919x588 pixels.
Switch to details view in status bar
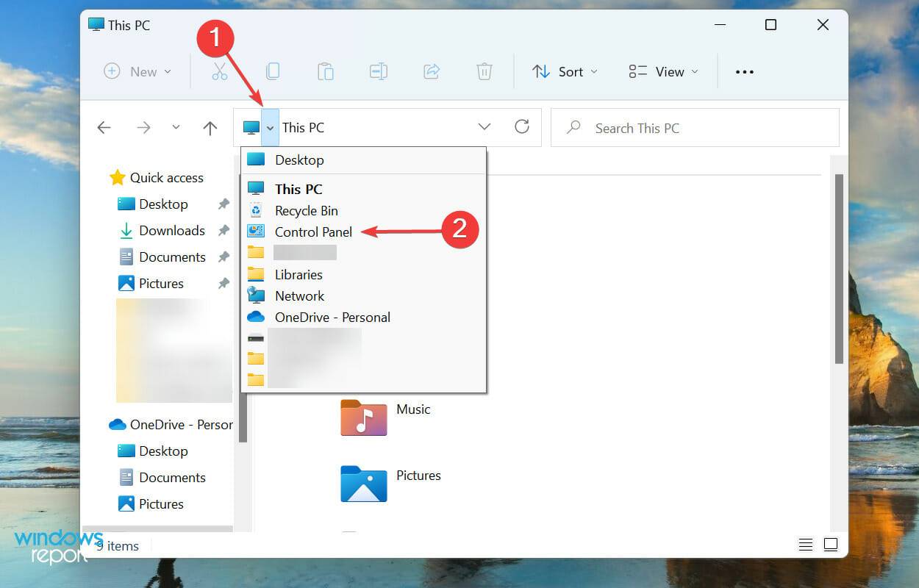805,544
